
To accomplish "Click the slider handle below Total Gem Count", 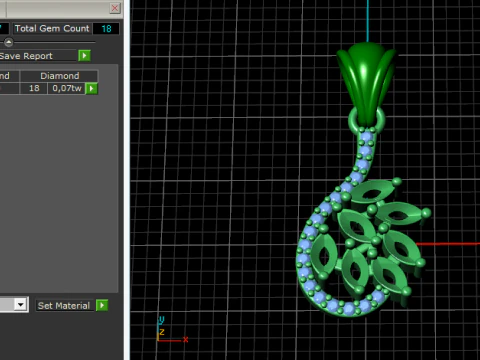I will pyautogui.click(x=9, y=42).
